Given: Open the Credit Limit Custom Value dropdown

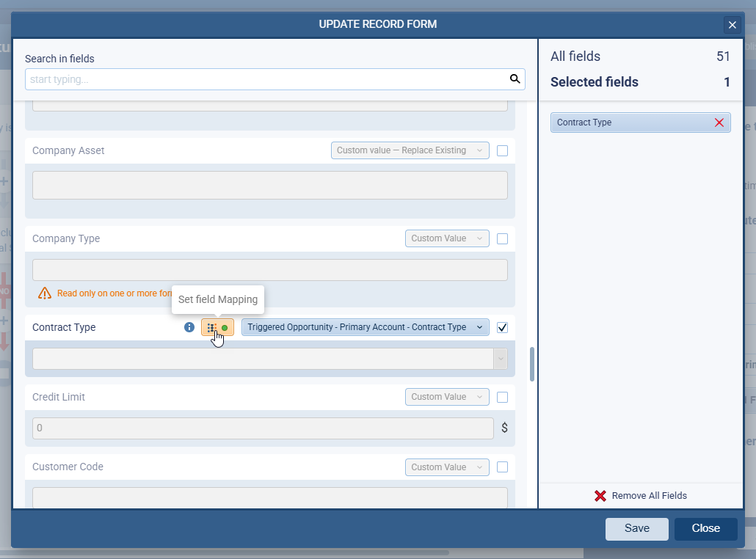Looking at the screenshot, I should point(446,397).
